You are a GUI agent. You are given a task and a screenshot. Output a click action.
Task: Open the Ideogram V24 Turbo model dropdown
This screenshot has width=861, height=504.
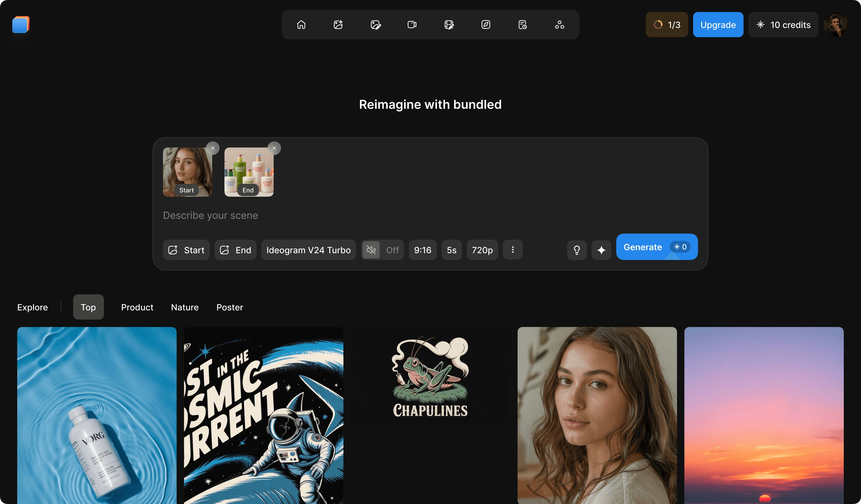(x=309, y=250)
